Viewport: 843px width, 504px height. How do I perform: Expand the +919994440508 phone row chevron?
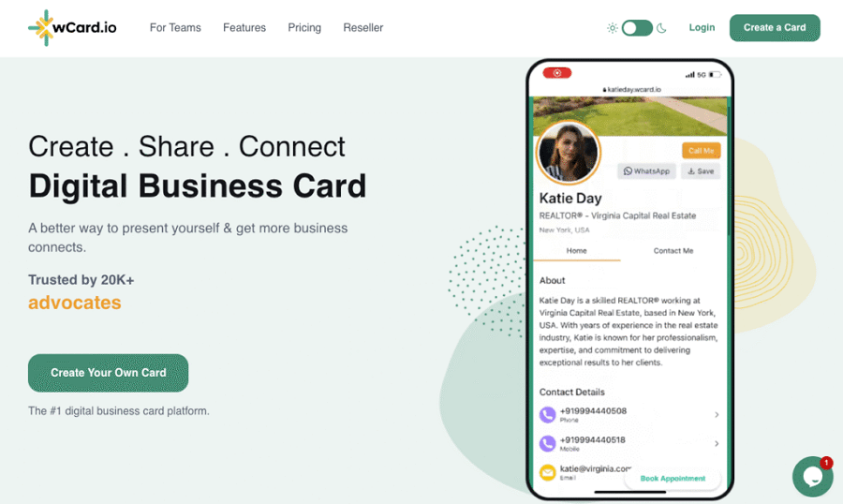click(717, 415)
